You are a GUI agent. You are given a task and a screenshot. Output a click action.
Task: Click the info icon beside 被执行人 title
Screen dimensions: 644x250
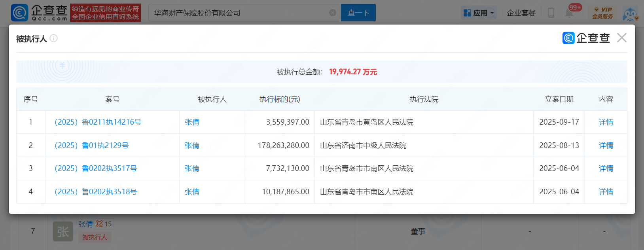(54, 38)
